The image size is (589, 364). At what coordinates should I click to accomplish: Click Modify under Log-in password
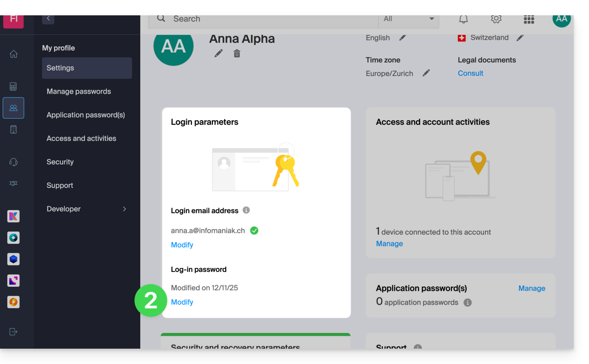(x=182, y=302)
